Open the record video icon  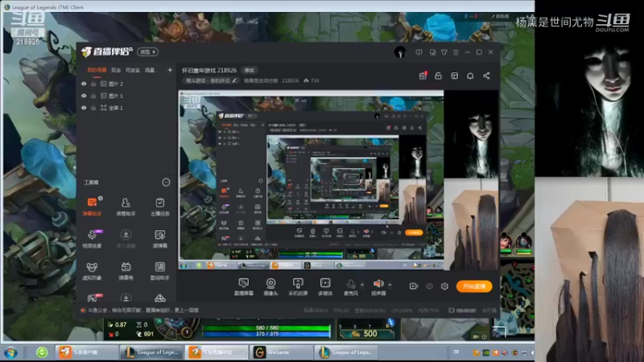414,286
